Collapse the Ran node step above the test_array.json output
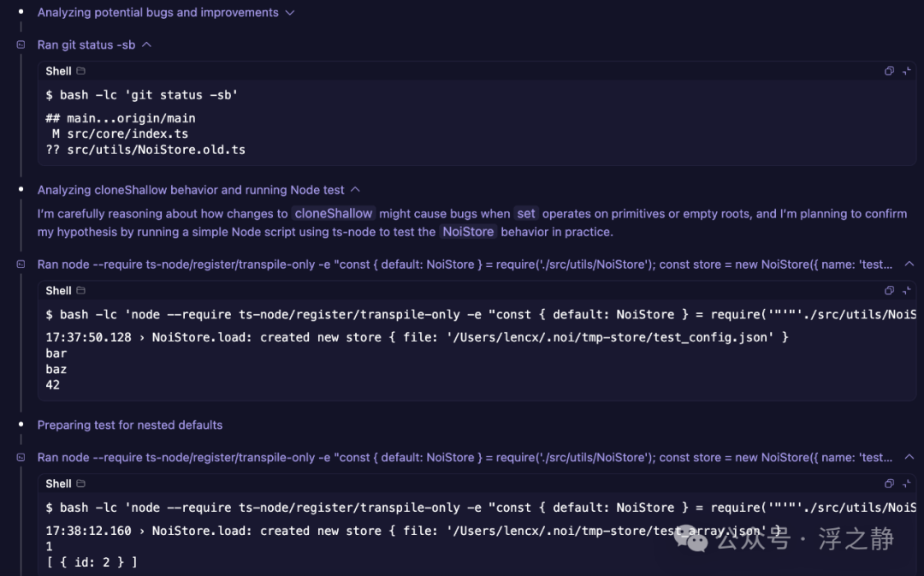 pyautogui.click(x=909, y=457)
